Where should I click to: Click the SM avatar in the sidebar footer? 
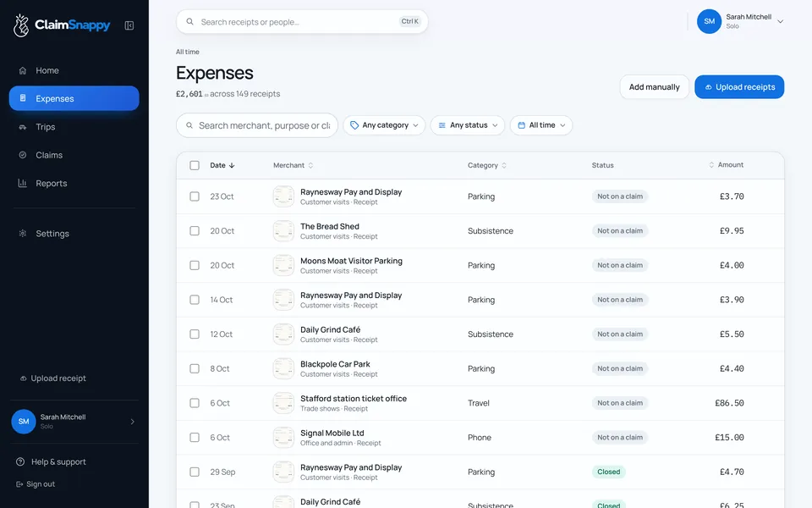tap(24, 422)
